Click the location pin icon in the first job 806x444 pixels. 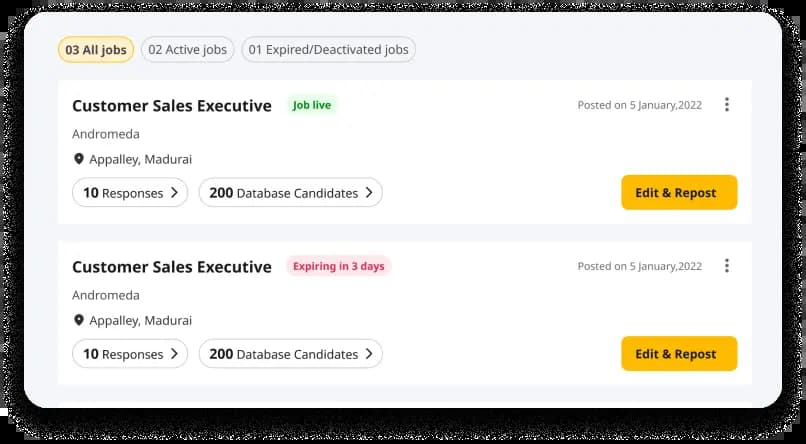click(x=79, y=159)
